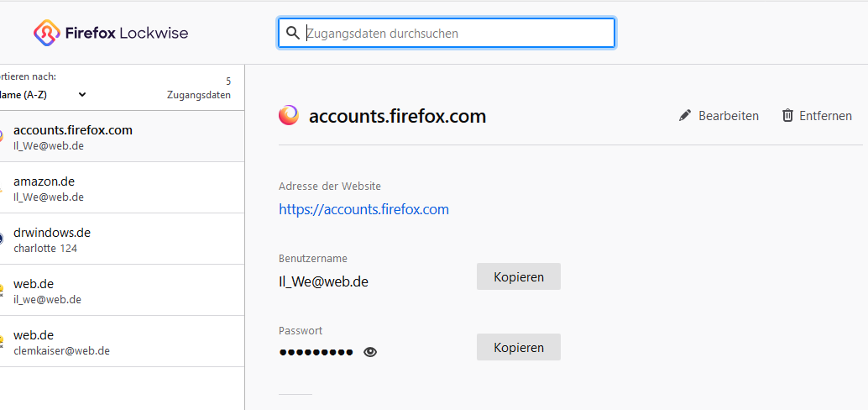Focus the Zugangsdaten durchsuchen search field
The height and width of the screenshot is (410, 868).
point(458,33)
